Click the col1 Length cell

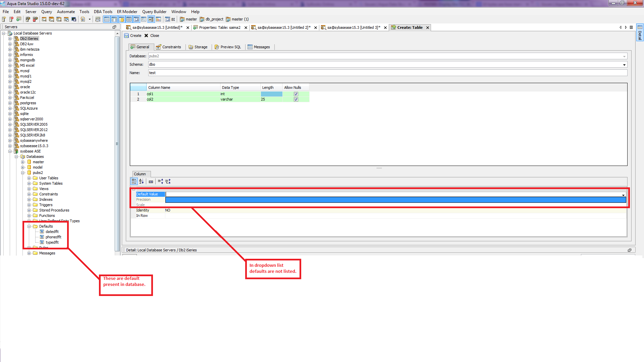271,94
